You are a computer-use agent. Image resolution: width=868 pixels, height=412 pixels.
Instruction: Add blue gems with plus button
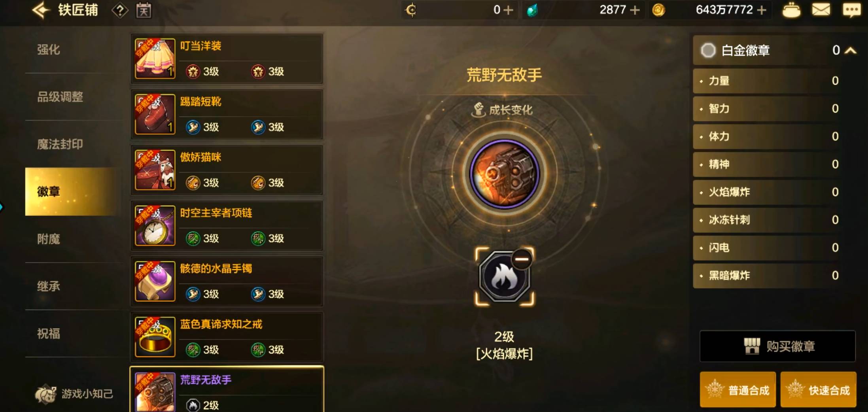coord(635,10)
